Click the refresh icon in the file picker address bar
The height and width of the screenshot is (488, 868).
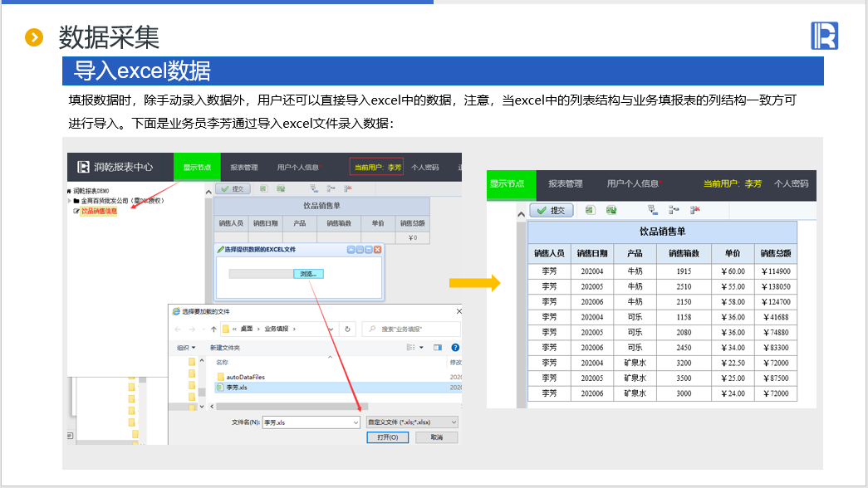pyautogui.click(x=347, y=329)
